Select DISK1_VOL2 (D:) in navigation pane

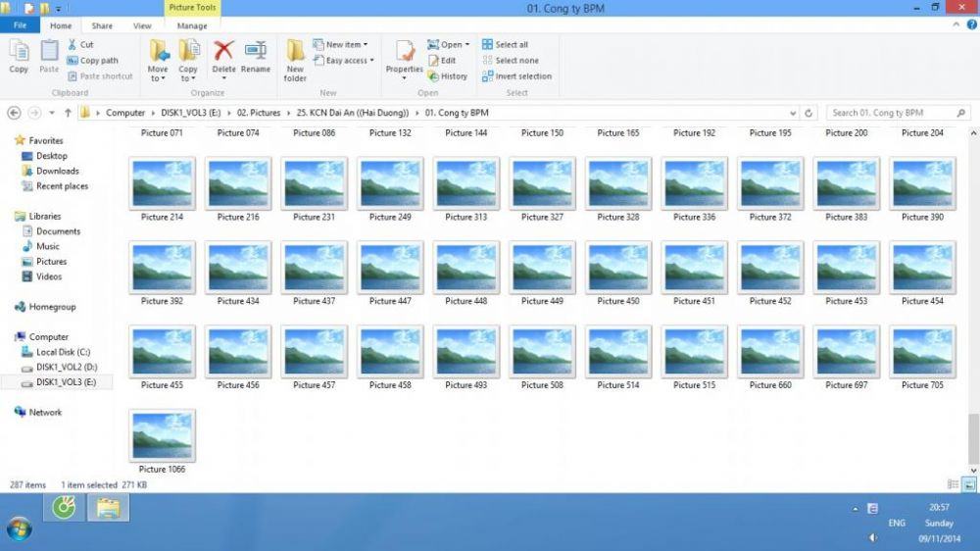66,367
